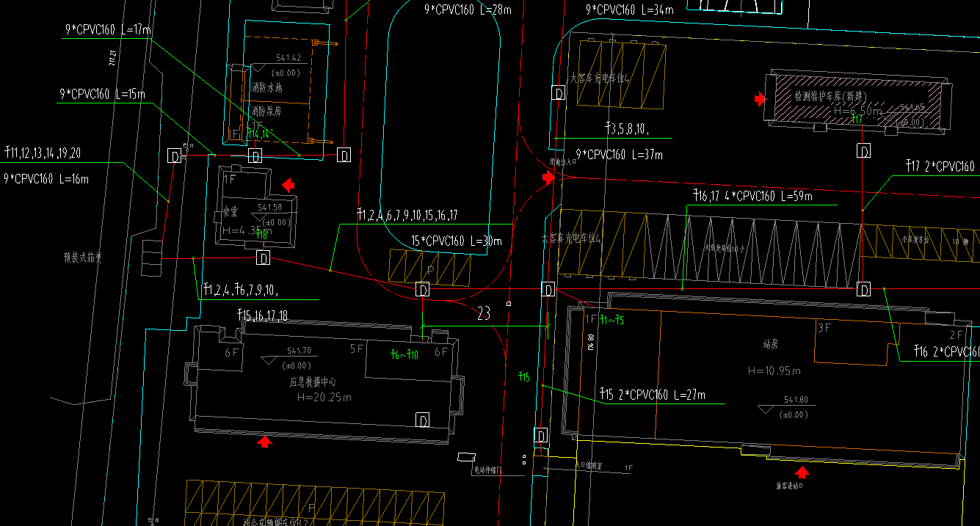The image size is (980, 526).
Task: Select the elevation triangle symbol in 站房
Action: [x=766, y=410]
